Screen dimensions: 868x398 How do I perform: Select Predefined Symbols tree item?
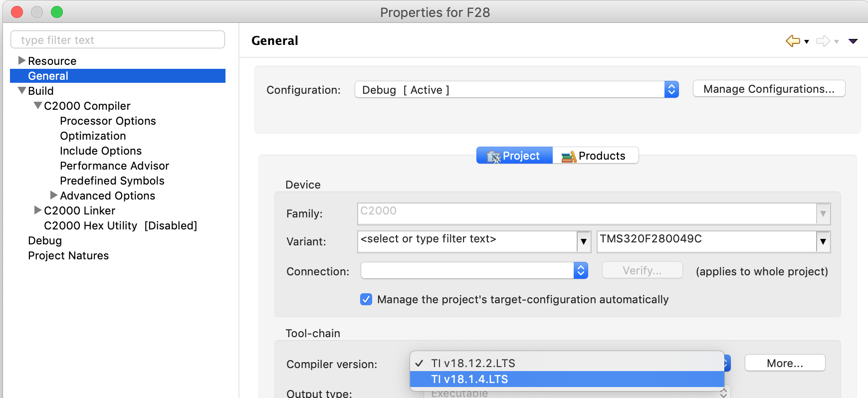click(112, 181)
